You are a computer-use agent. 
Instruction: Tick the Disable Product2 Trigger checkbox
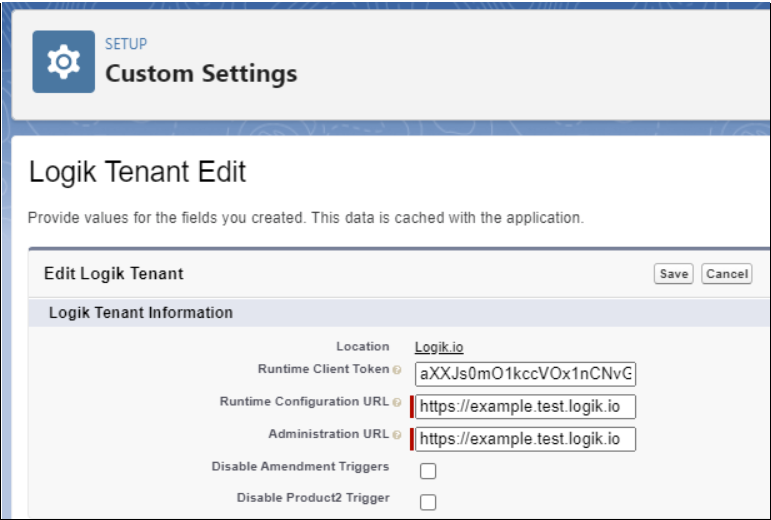point(428,502)
